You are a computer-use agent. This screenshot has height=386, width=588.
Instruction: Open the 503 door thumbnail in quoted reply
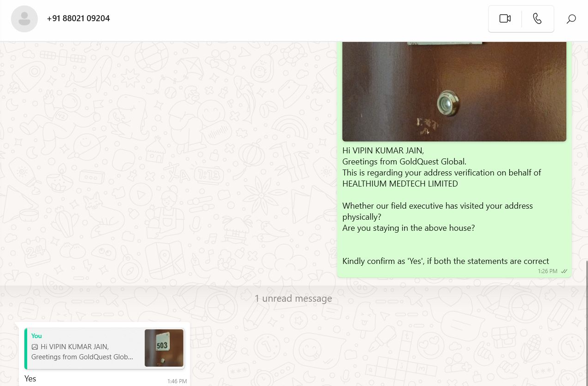[164, 348]
